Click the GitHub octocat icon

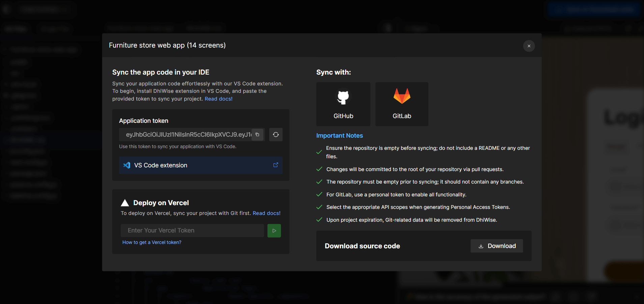click(x=343, y=97)
